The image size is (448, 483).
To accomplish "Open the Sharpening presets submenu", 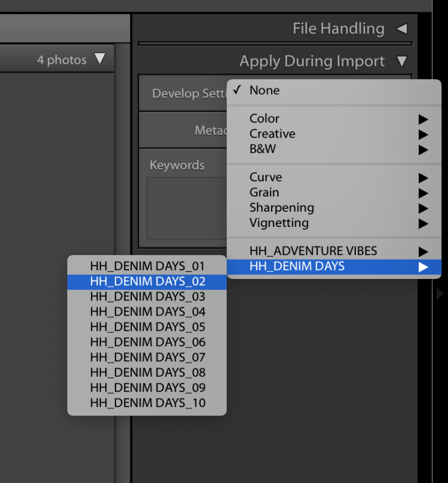I will (281, 208).
